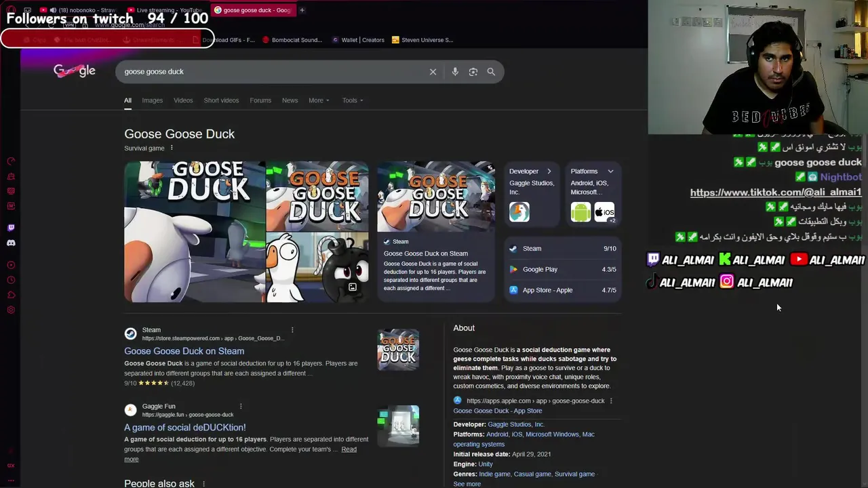Screen dimensions: 868x488
Task: Open Steam result side thumbnail
Action: click(398, 350)
